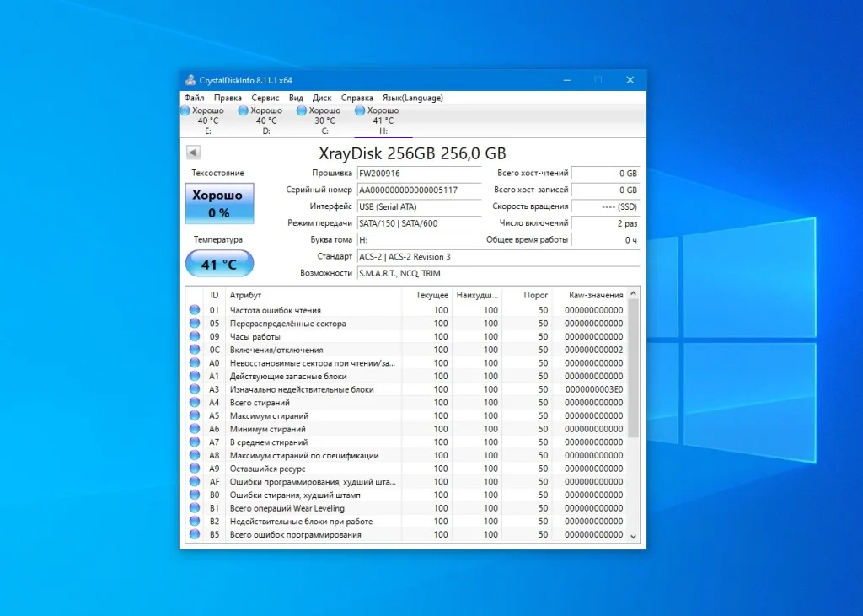Click status icon for attribute 01
The height and width of the screenshot is (616, 863).
coord(195,310)
